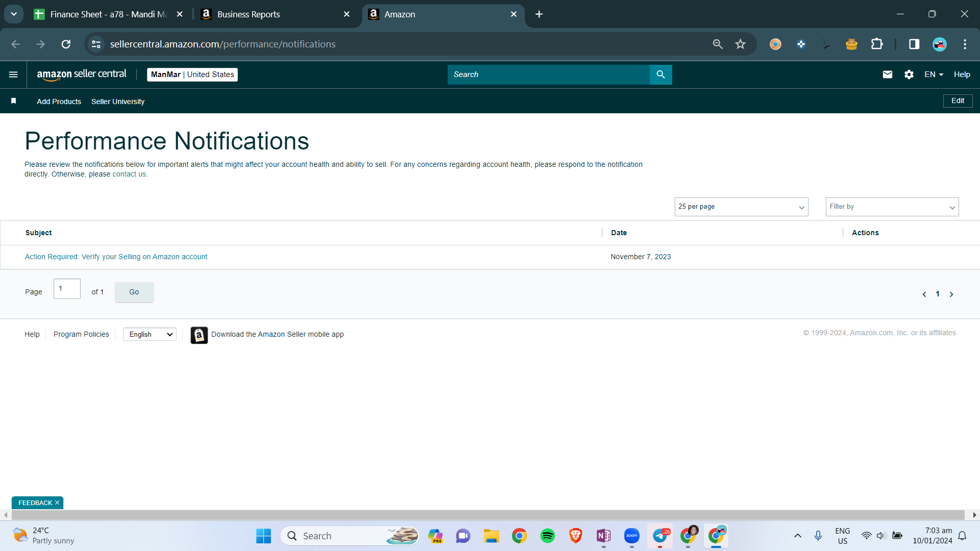Click the amazon seller central logo
The image size is (980, 551).
point(82,74)
